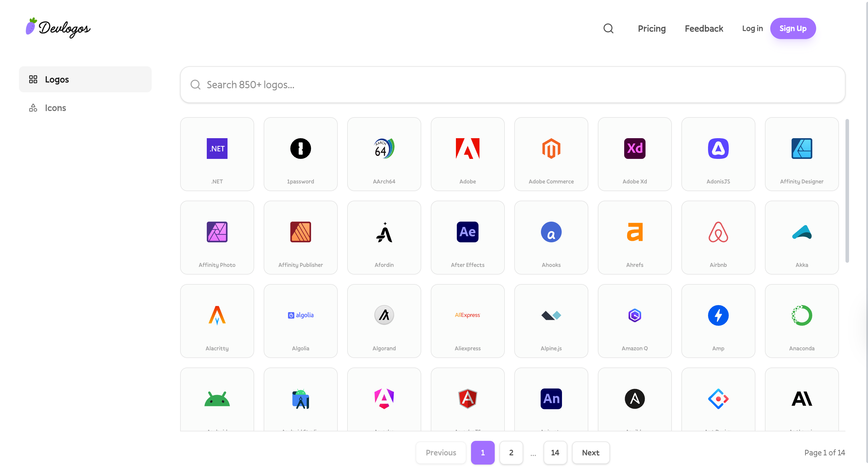Click the Anaconda logo tile
868x474 pixels.
pos(802,321)
